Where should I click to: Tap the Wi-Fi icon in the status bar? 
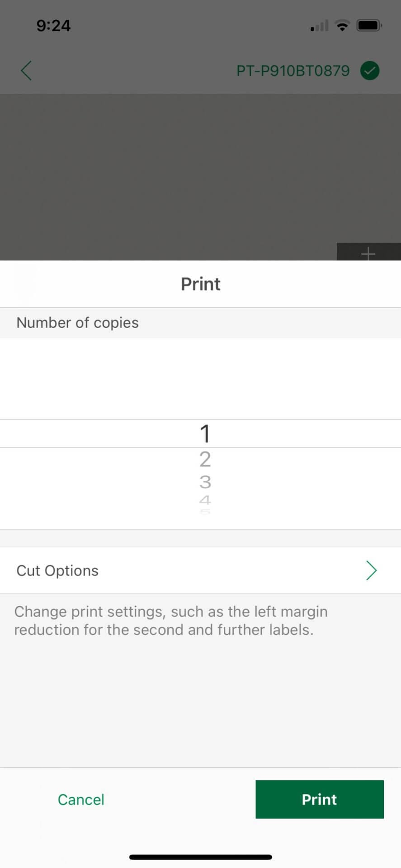point(342,25)
